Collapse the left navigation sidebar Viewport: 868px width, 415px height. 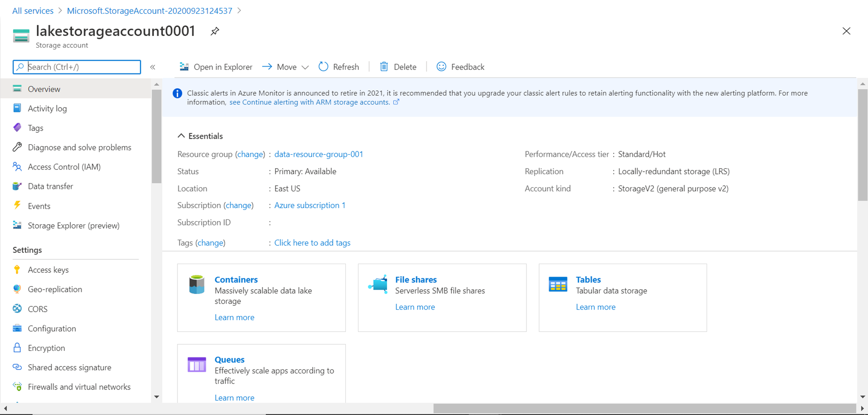tap(153, 67)
